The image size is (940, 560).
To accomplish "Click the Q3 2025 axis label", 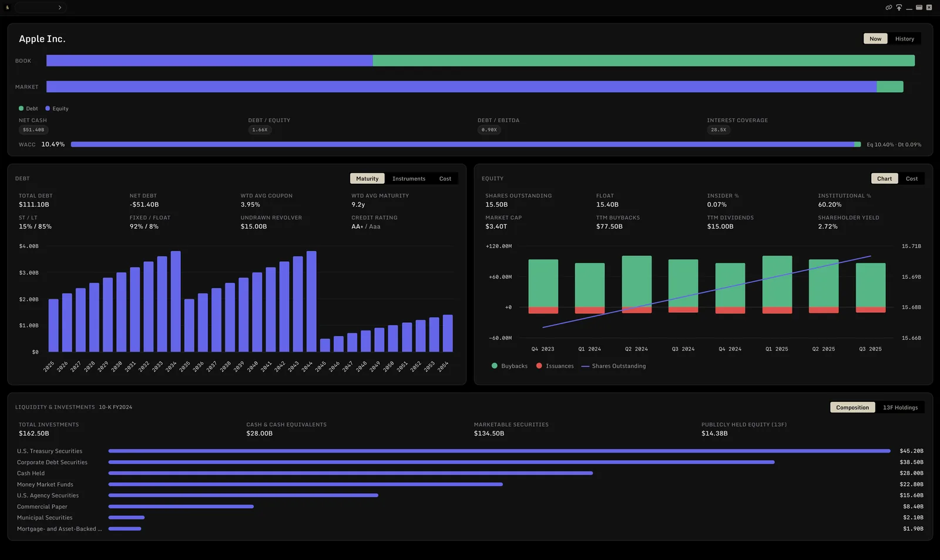I will [871, 349].
